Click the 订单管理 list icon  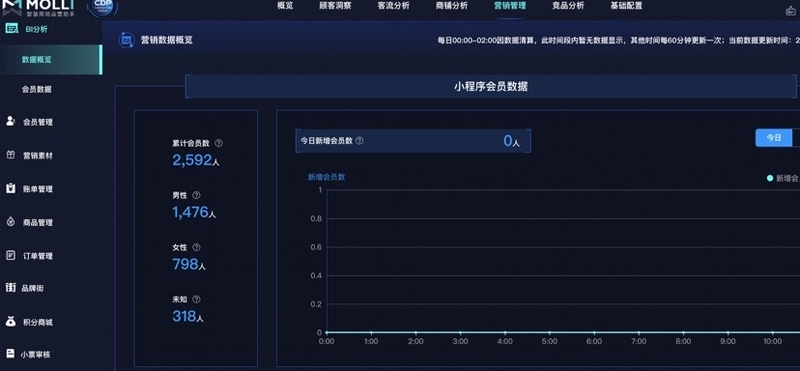click(10, 255)
